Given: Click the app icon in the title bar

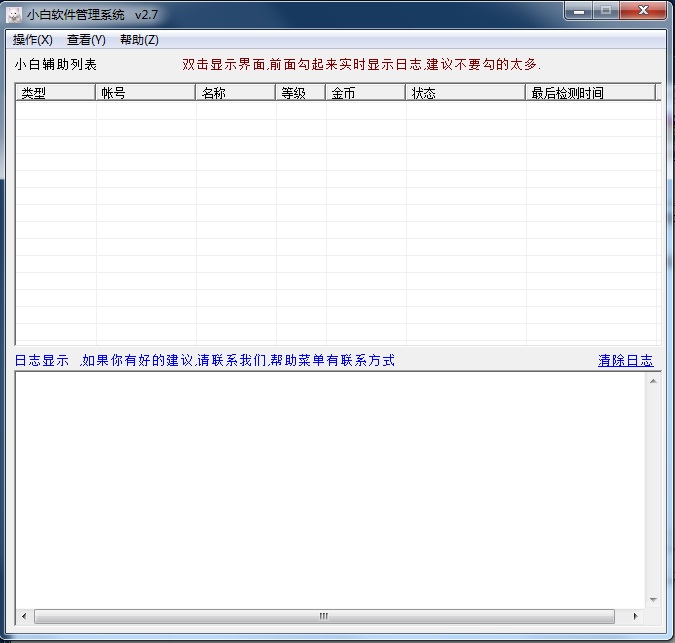Looking at the screenshot, I should 15,14.
